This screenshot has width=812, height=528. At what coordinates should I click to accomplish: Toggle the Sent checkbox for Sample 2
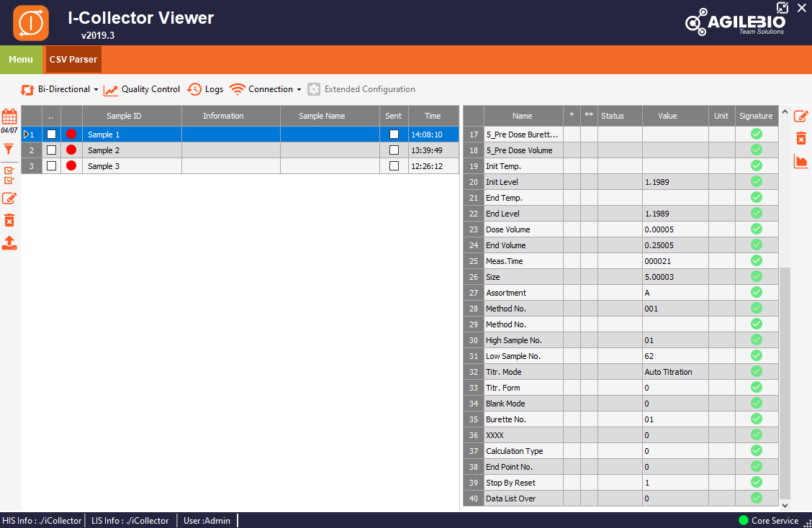click(x=394, y=150)
